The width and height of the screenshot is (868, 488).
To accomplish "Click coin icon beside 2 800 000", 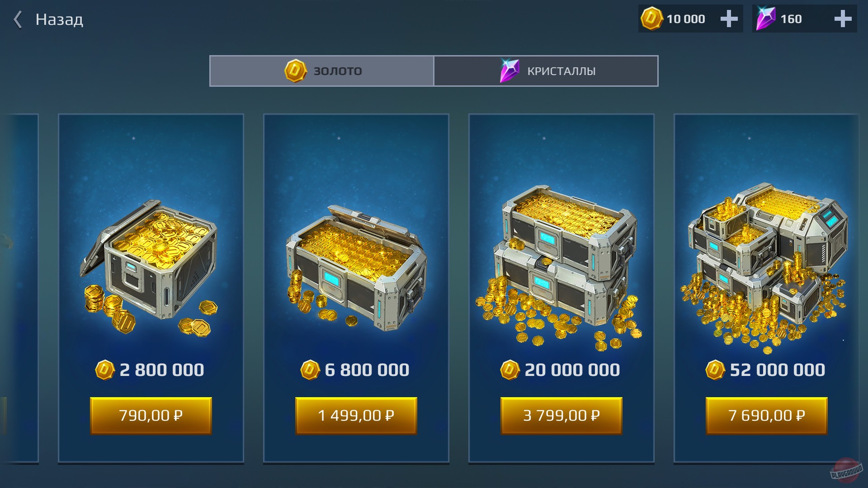I will (105, 370).
